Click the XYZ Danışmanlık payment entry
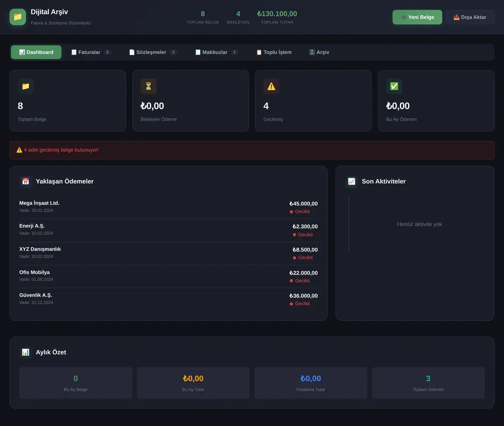The width and height of the screenshot is (504, 426). coord(168,253)
